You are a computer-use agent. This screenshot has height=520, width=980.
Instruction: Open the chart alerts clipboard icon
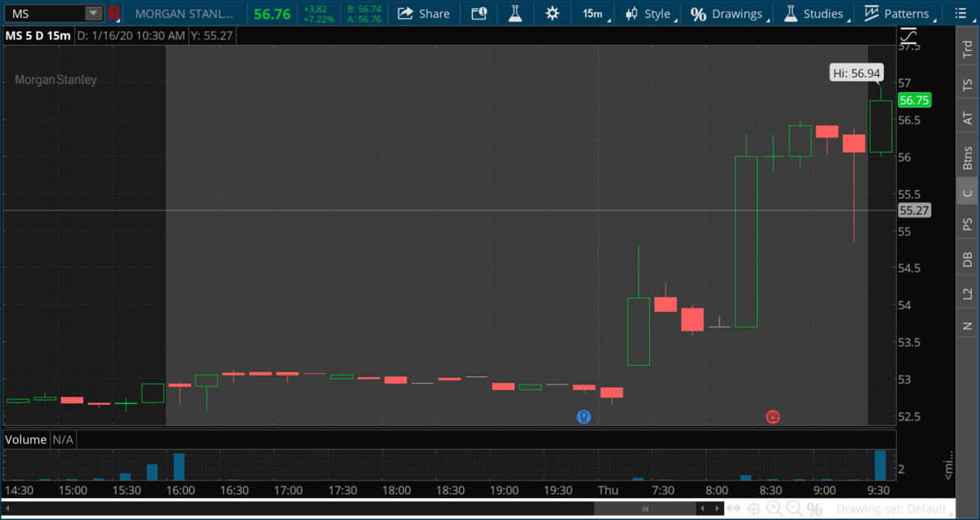(479, 13)
